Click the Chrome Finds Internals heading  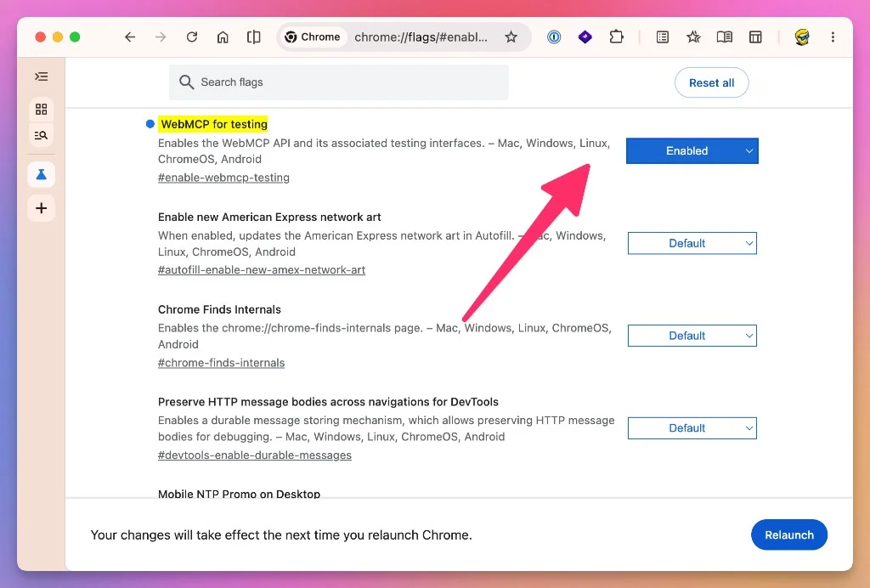click(219, 309)
